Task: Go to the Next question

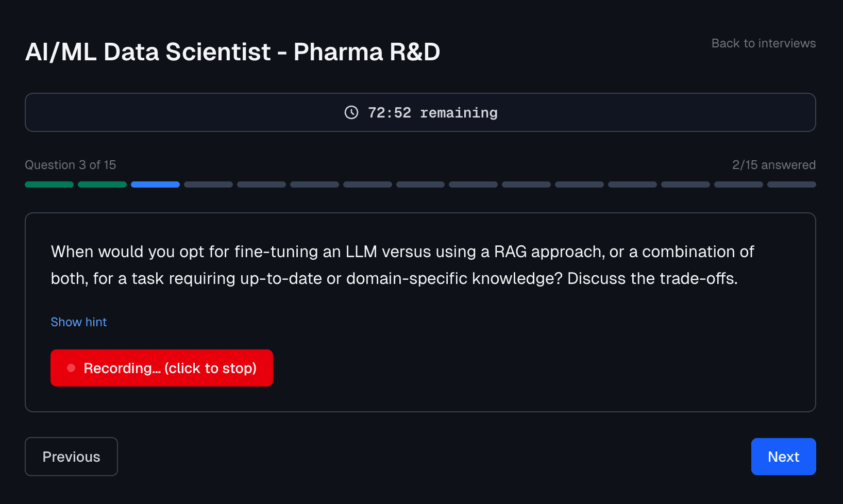Action: pos(783,457)
